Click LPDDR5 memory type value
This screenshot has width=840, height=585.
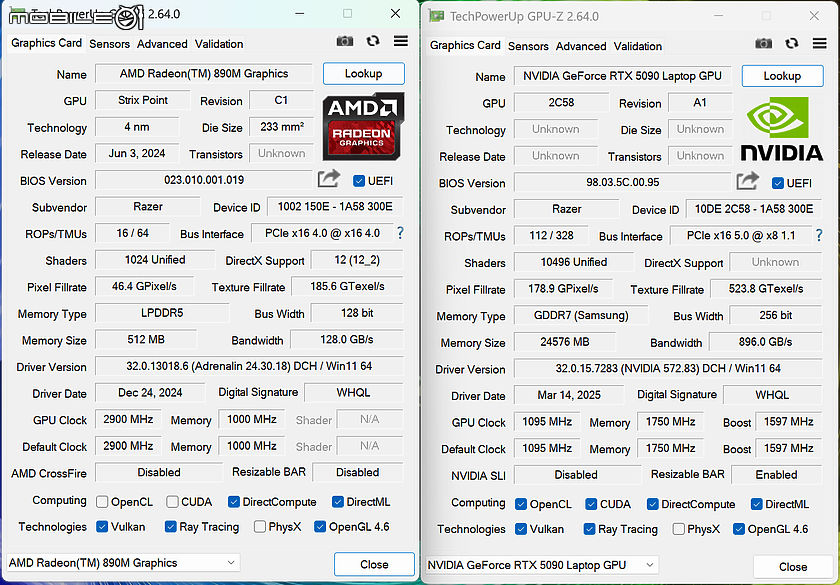162,313
